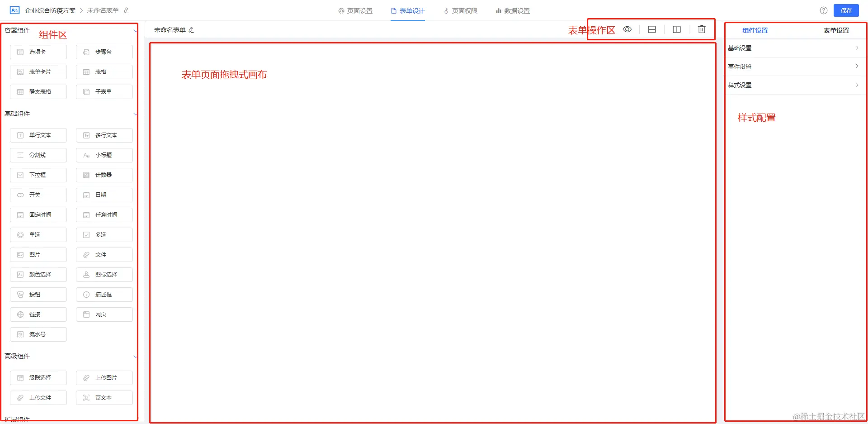Add the 下拉框 dropdown component
868x424 pixels.
click(38, 175)
